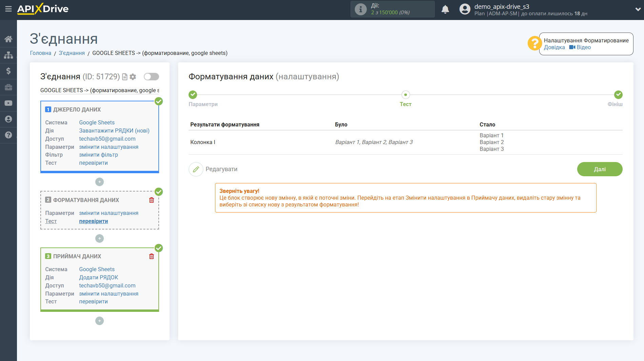Click receiver змінити налаштування link
Screen dimensions: 644x361
pyautogui.click(x=109, y=294)
